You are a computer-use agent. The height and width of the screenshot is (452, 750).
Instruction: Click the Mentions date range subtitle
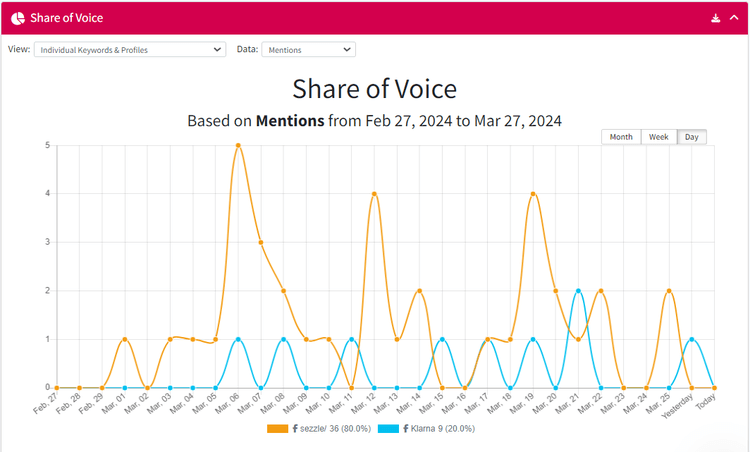[x=375, y=121]
